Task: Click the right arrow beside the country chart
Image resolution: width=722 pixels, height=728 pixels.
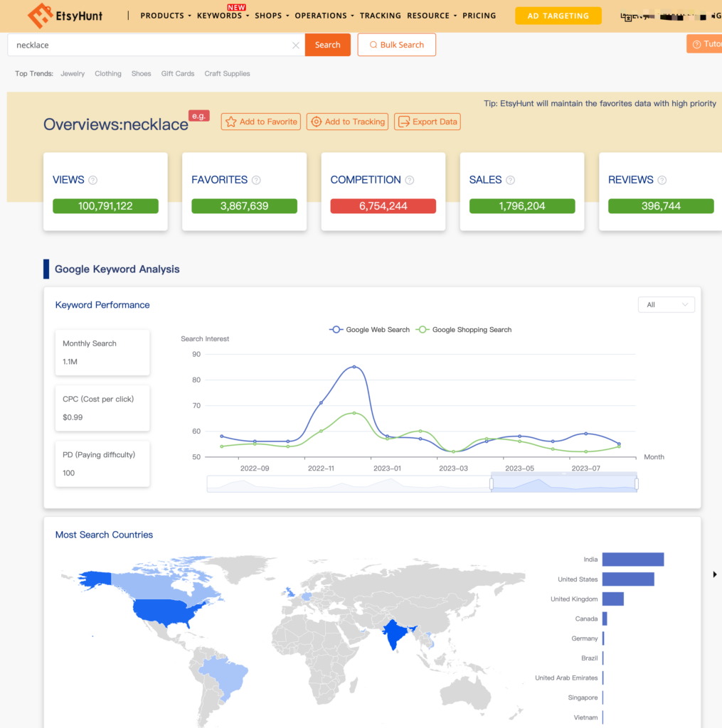Action: click(714, 574)
